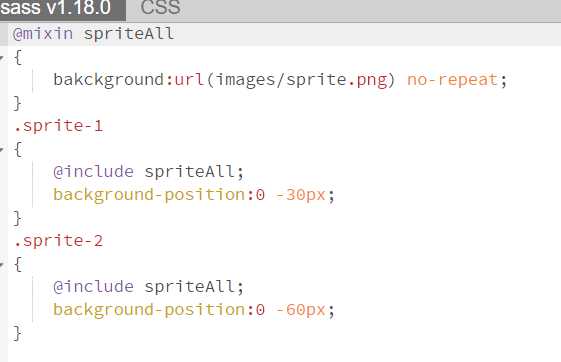Switch to the CSS tab
The width and height of the screenshot is (561, 362).
[x=160, y=8]
